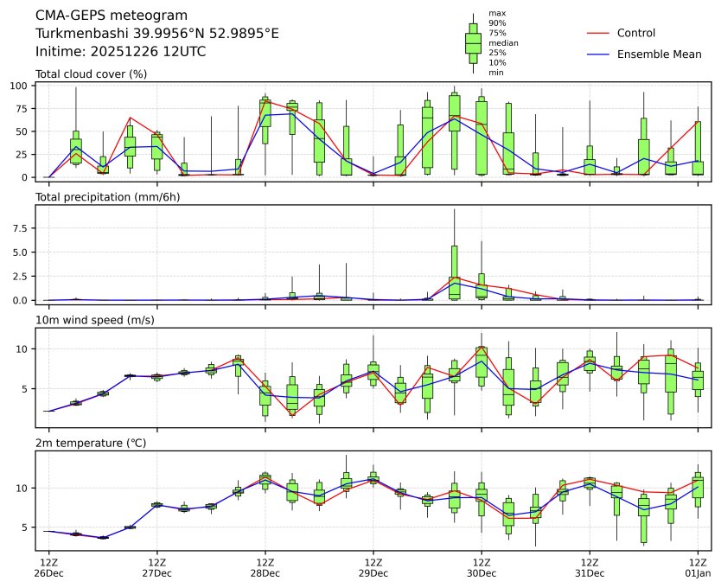
Task: Click the box plot legend icon
Action: click(473, 43)
